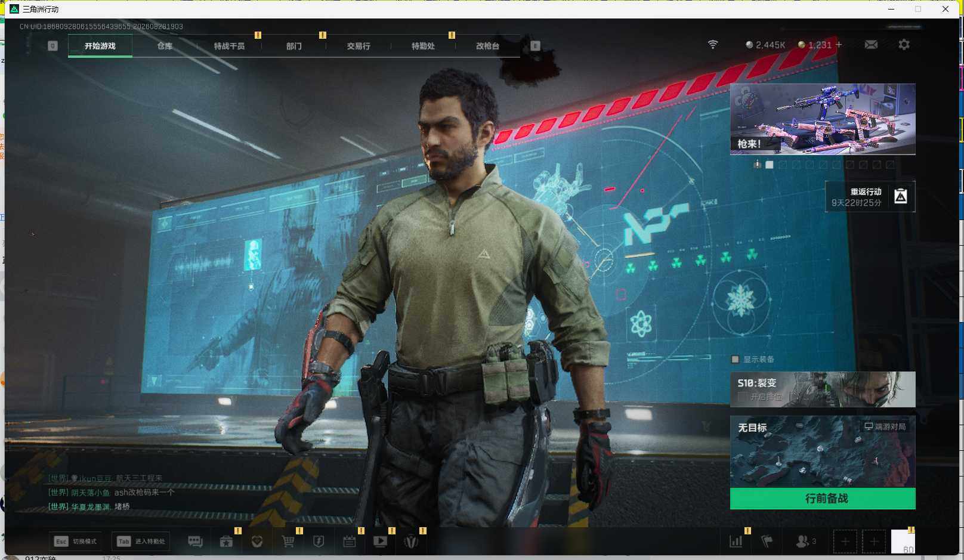
Task: Click the 三角洲行动 window title icon
Action: click(14, 9)
